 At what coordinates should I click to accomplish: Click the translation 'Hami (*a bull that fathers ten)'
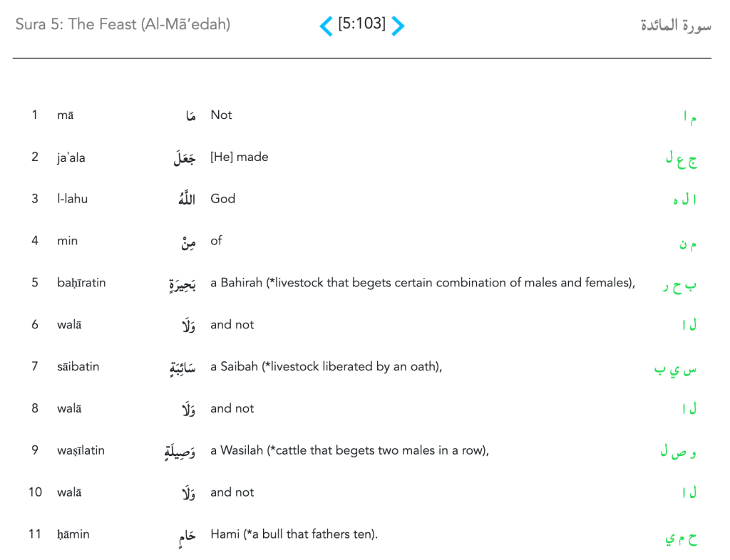tap(294, 534)
